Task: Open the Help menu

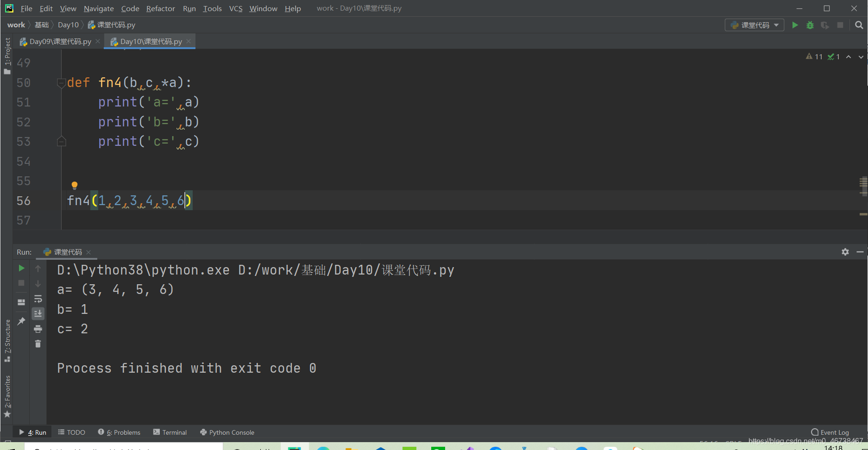Action: (293, 8)
